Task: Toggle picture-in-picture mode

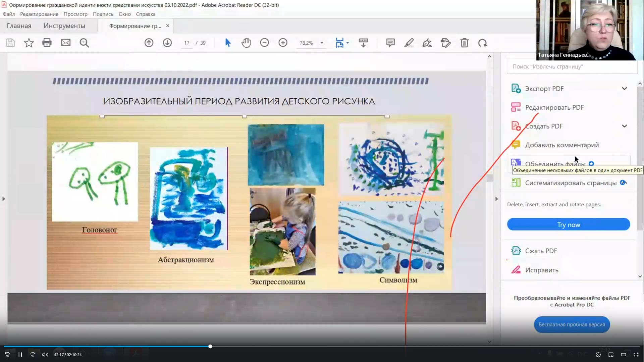Action: pos(611,355)
